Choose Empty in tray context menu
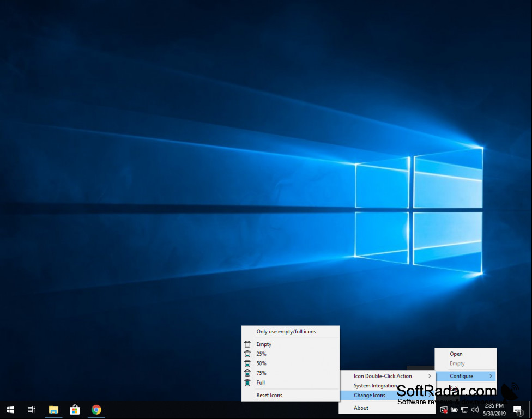The image size is (532, 419). coord(465,363)
